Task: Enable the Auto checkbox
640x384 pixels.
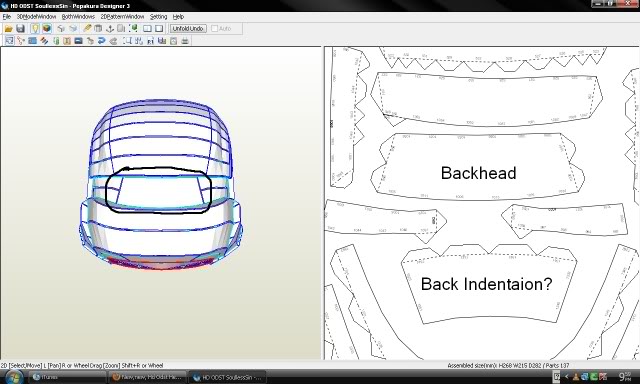Action: tap(215, 29)
